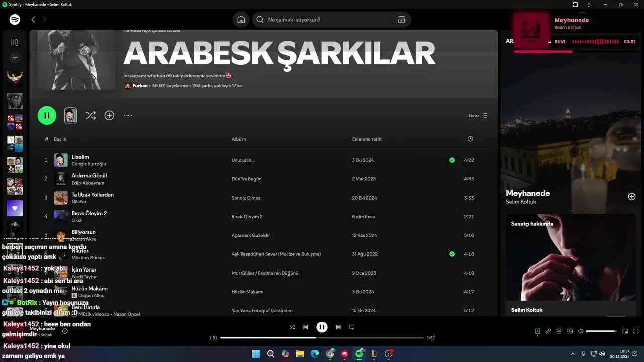
Task: Open Microsoft Edge from taskbar
Action: (x=315, y=354)
